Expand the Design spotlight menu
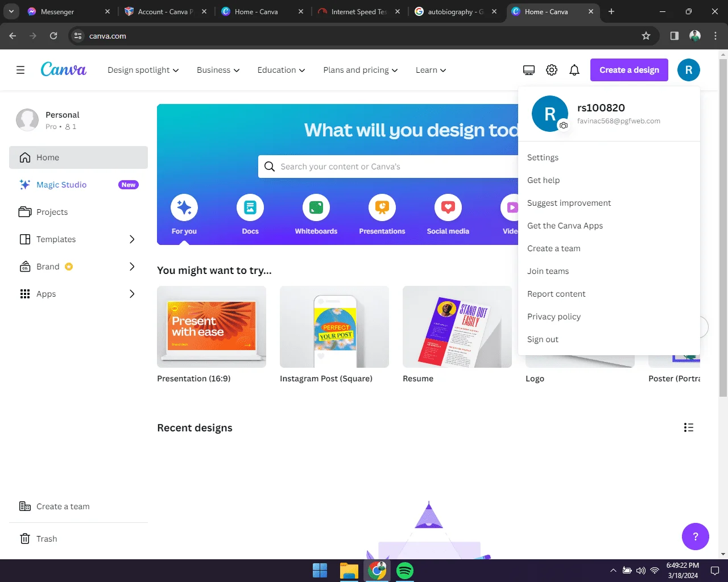Image resolution: width=728 pixels, height=582 pixels. pyautogui.click(x=143, y=70)
